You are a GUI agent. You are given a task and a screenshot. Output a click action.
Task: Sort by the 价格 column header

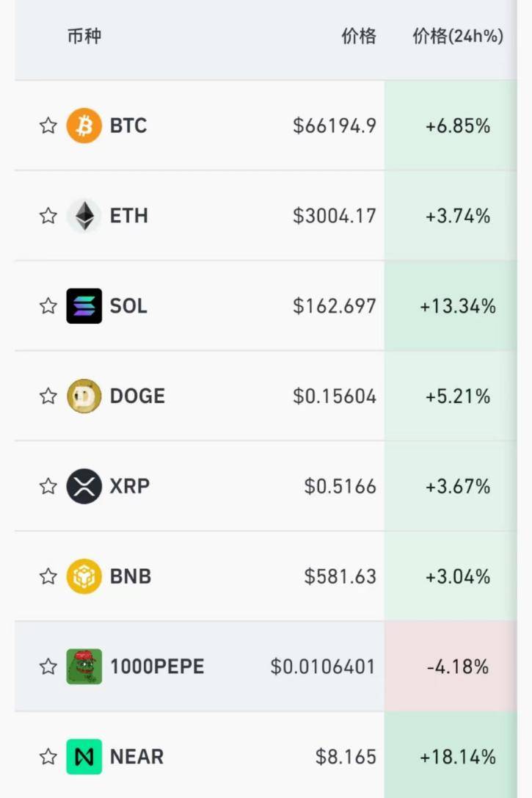[359, 36]
